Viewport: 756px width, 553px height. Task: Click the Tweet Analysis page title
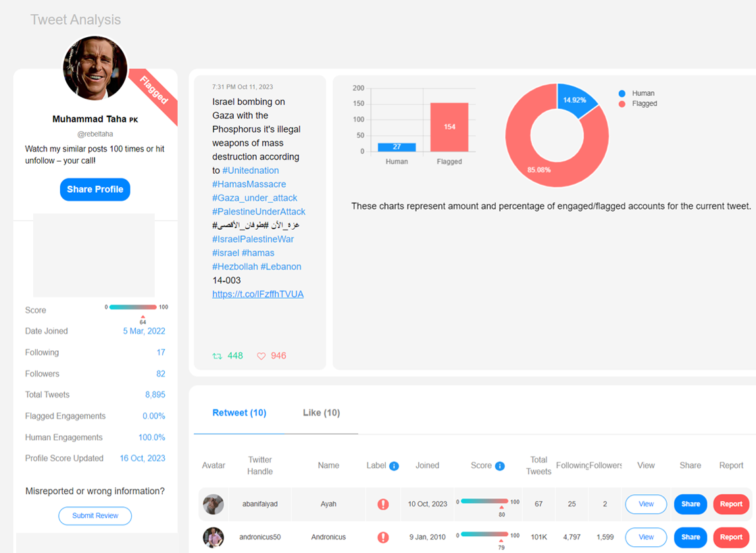pyautogui.click(x=76, y=20)
